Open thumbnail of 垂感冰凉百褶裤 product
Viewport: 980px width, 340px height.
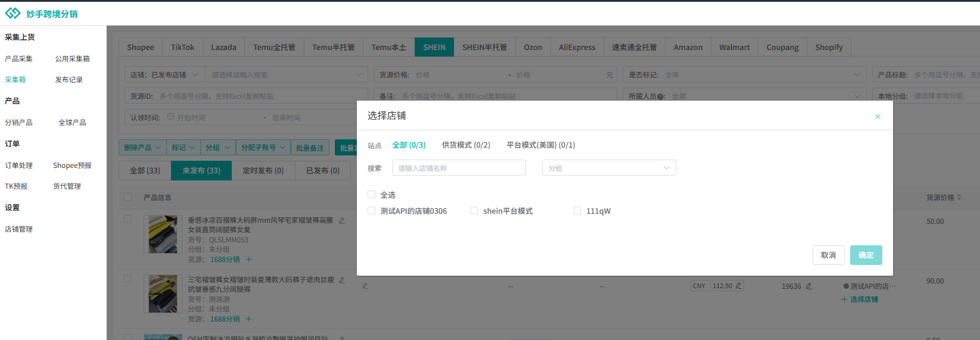(163, 235)
